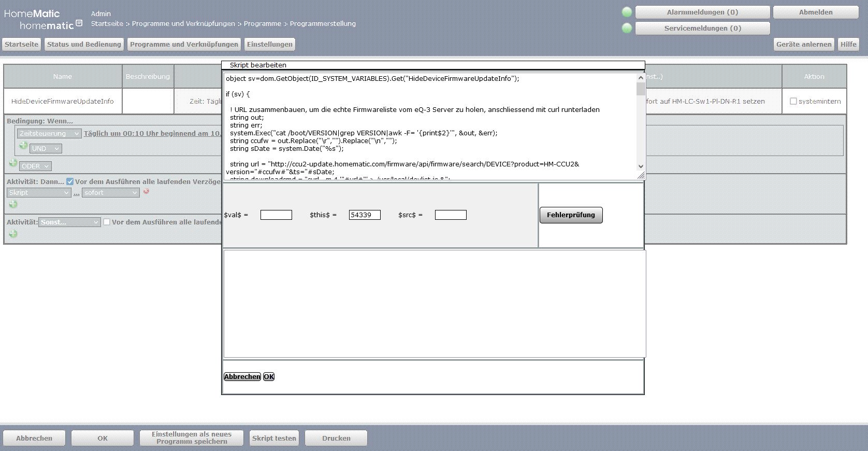The height and width of the screenshot is (451, 868).
Task: Click 'HM-LC-Sw1-Pl-DN-R1 setzen' cell text
Action: tap(718, 101)
